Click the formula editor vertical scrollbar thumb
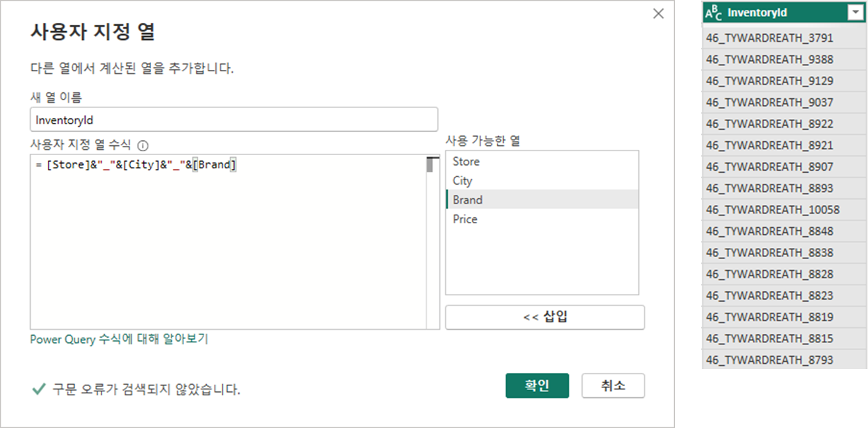 (x=431, y=165)
